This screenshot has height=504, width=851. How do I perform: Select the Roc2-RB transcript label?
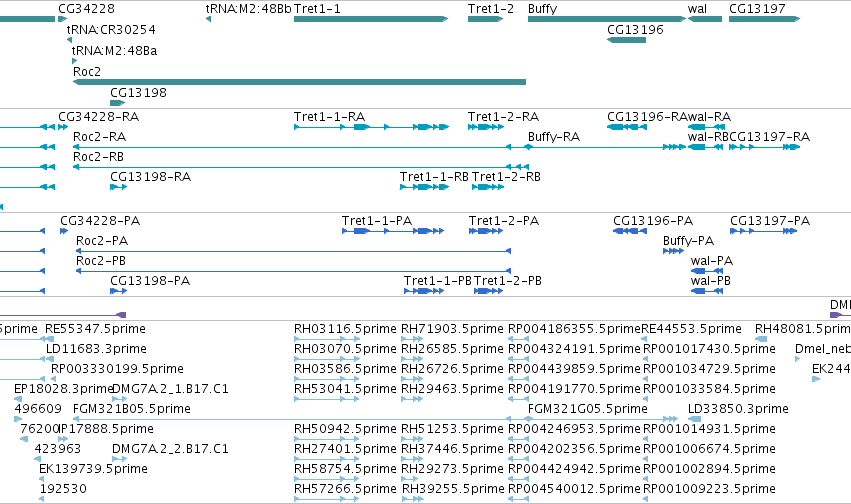(x=98, y=157)
